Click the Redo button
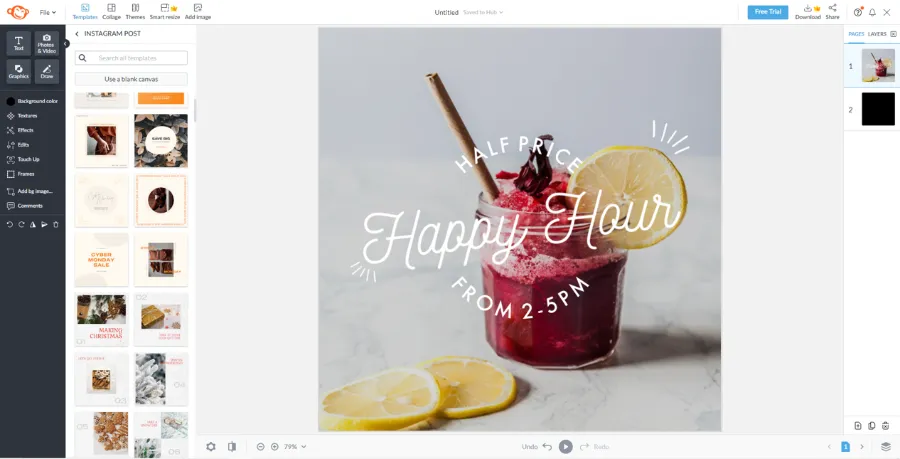900x459 pixels. pyautogui.click(x=595, y=446)
